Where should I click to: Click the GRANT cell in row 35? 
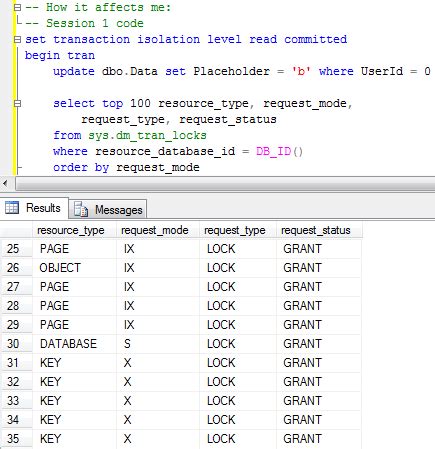coord(319,439)
